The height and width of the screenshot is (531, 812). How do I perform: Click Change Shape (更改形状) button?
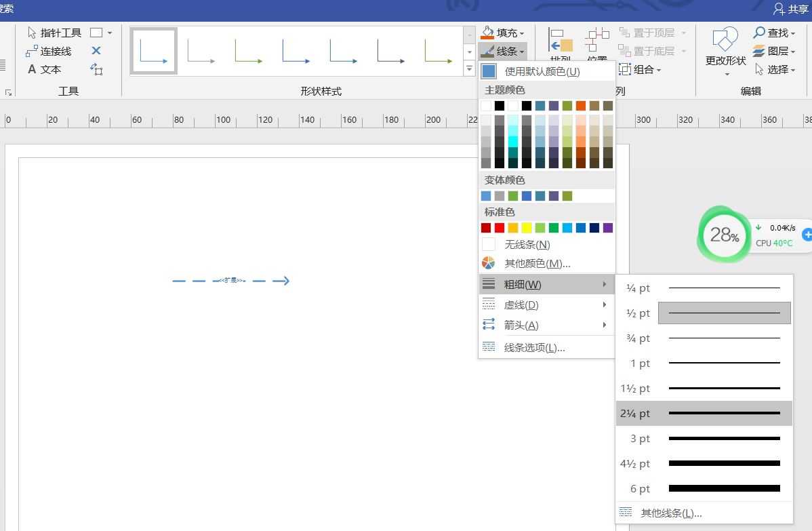pos(725,51)
